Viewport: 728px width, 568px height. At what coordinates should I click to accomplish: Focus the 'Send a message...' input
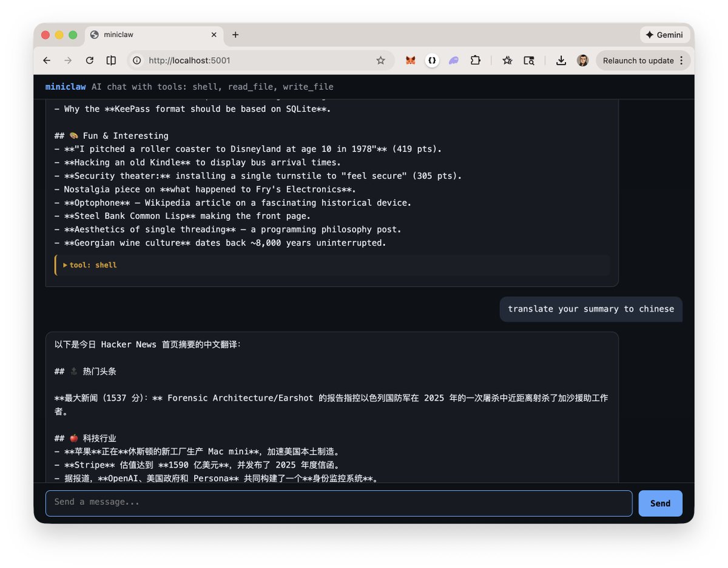[x=339, y=503]
